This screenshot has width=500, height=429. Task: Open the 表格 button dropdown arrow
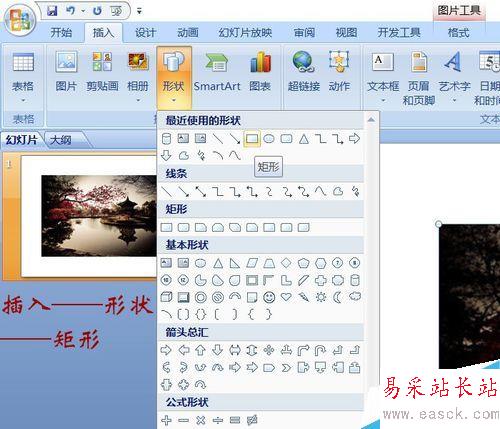pos(23,100)
